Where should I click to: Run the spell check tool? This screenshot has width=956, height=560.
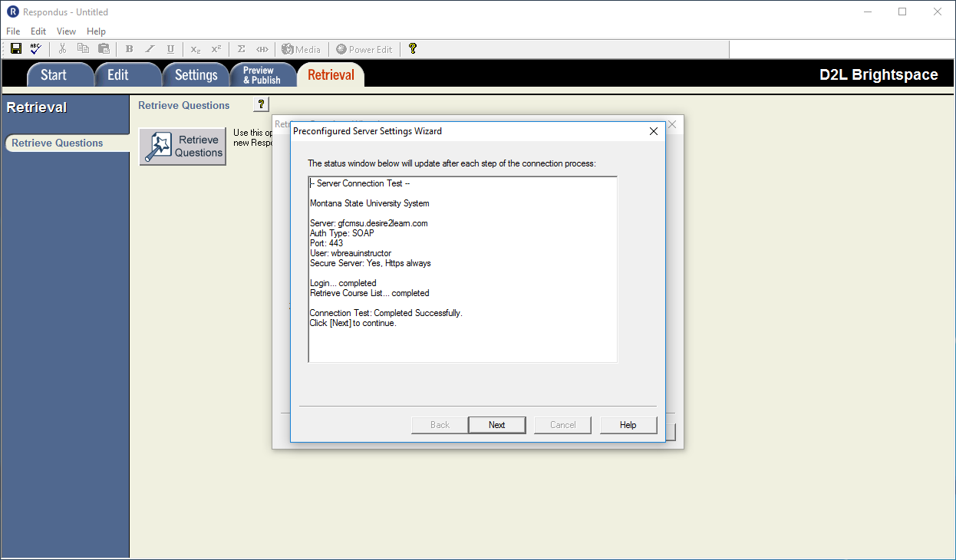[35, 49]
